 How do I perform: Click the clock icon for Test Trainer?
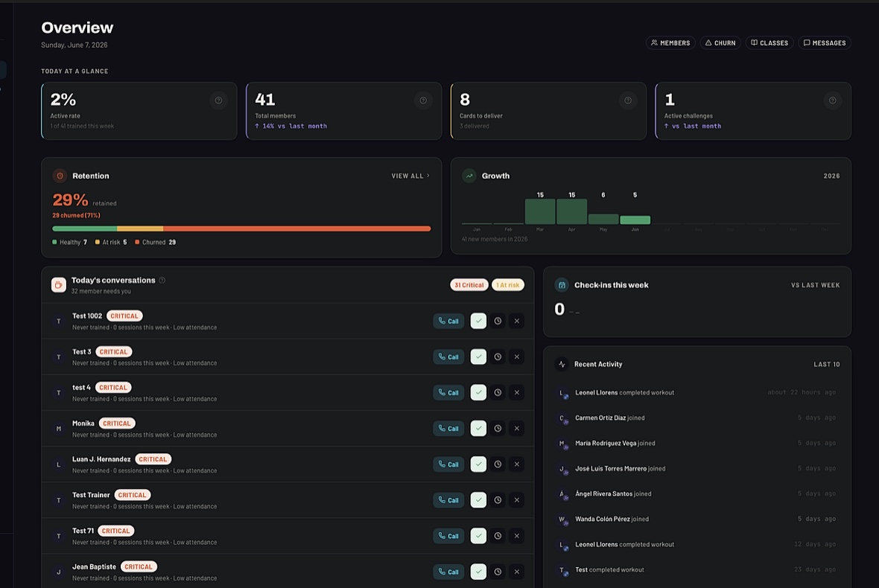(498, 500)
